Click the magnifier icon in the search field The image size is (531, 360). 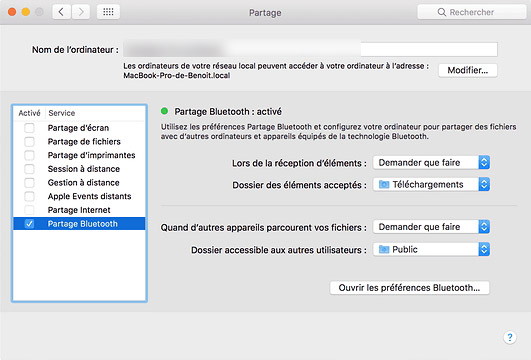[442, 12]
